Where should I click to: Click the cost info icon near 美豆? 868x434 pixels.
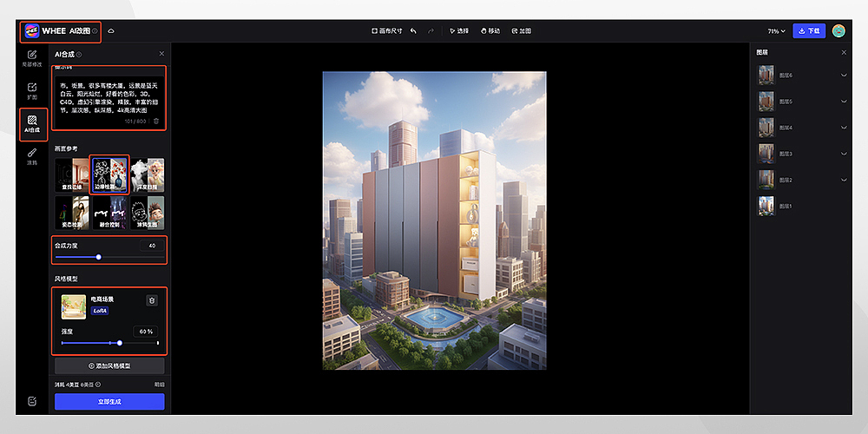98,385
